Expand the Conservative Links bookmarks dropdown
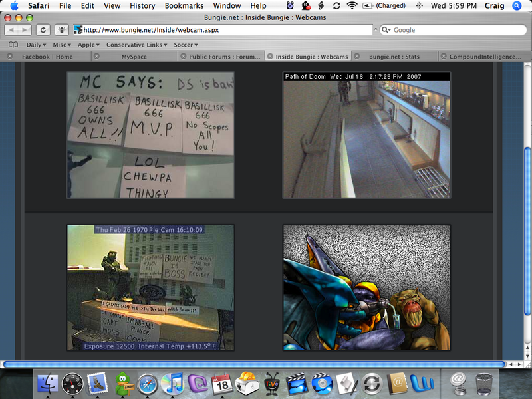This screenshot has height=399, width=532. click(136, 45)
